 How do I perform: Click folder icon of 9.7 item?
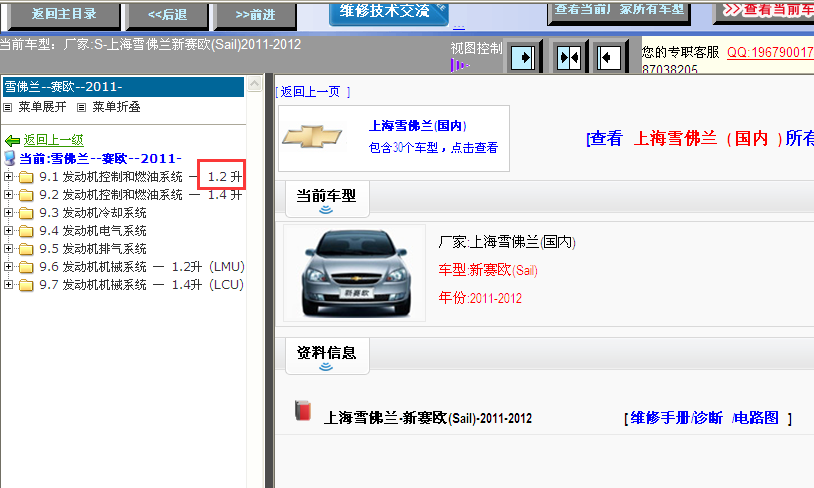pyautogui.click(x=26, y=286)
